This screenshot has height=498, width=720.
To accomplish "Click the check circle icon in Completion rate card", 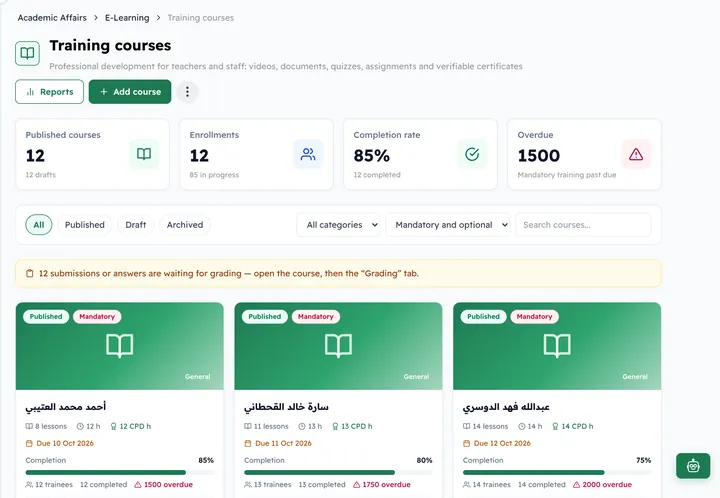I will [472, 154].
